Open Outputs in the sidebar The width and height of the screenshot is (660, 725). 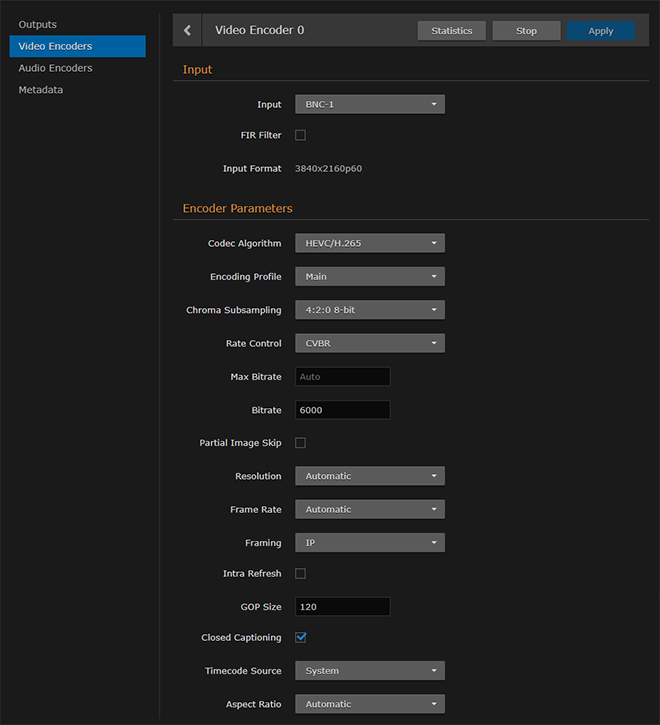tap(38, 24)
